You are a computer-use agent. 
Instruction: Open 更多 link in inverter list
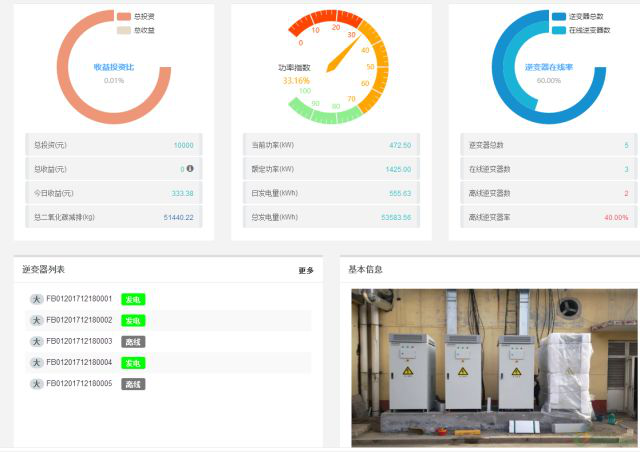pos(306,270)
